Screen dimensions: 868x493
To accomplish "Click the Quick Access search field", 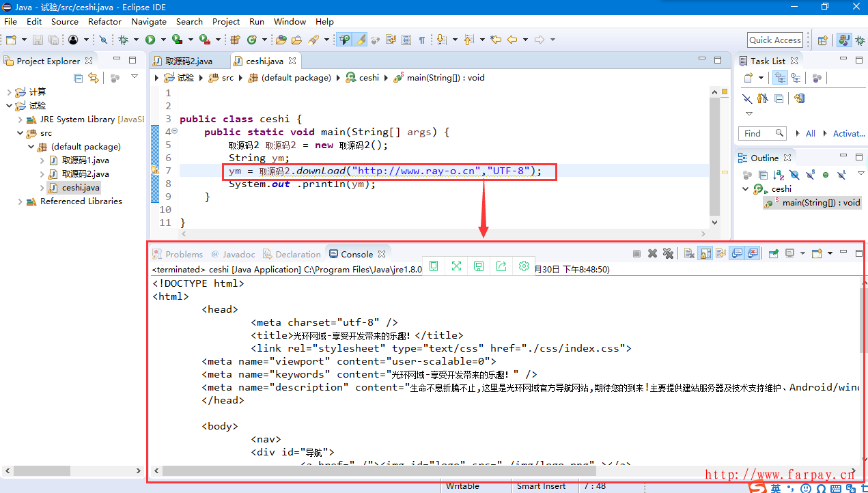I will click(774, 40).
